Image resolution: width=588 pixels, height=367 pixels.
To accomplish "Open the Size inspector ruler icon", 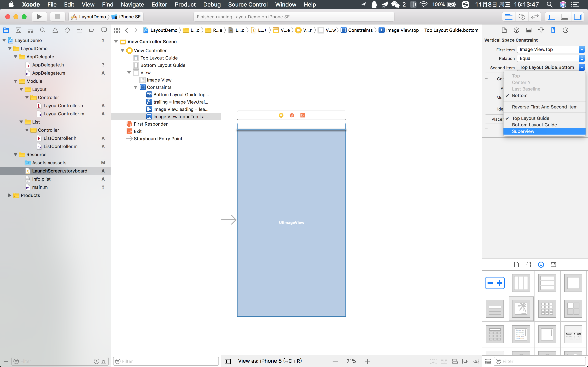I will coord(553,30).
